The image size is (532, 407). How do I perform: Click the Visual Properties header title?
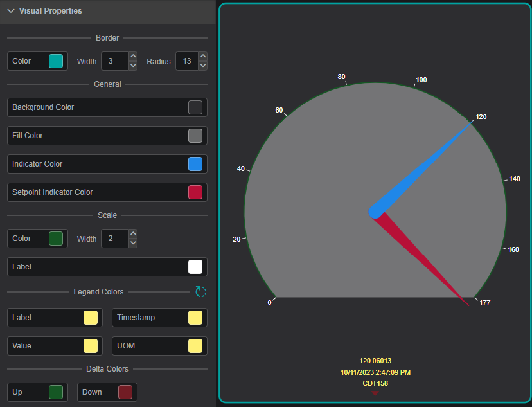tap(51, 11)
